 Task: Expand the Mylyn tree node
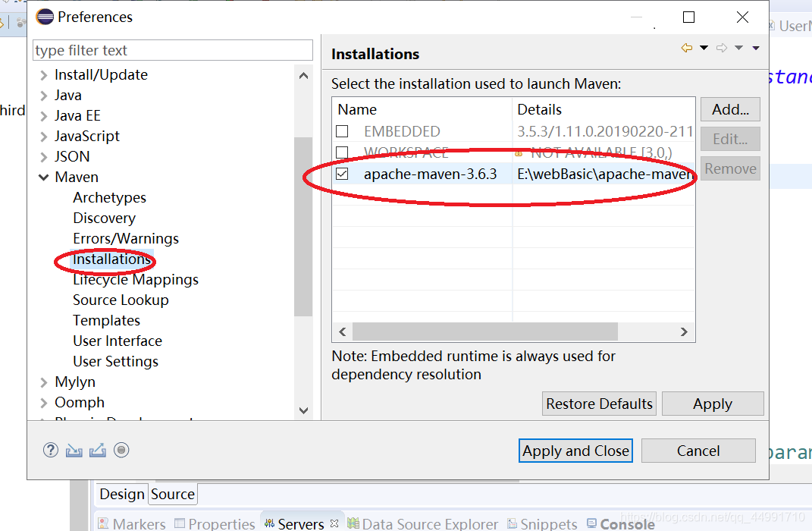[44, 383]
